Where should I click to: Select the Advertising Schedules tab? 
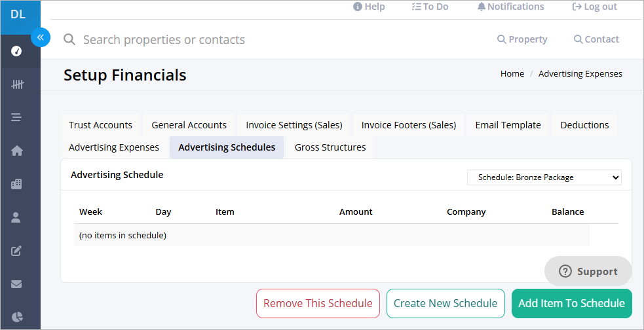click(227, 147)
